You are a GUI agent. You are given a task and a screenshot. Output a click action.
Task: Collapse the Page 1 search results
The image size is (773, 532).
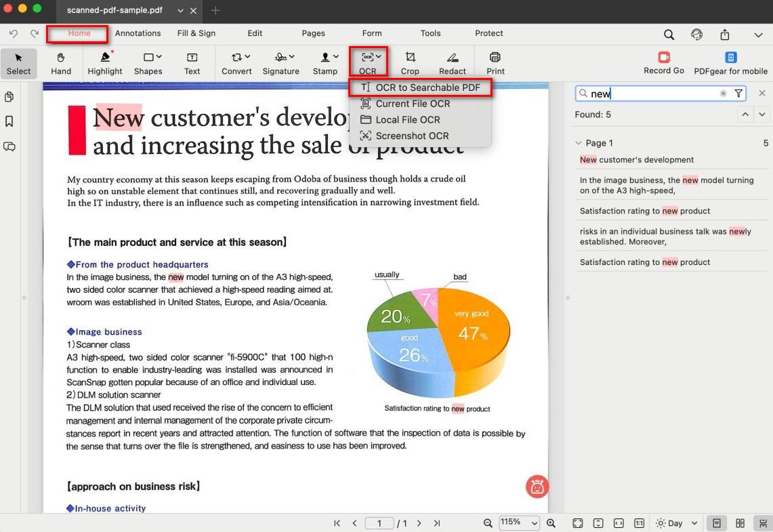579,143
